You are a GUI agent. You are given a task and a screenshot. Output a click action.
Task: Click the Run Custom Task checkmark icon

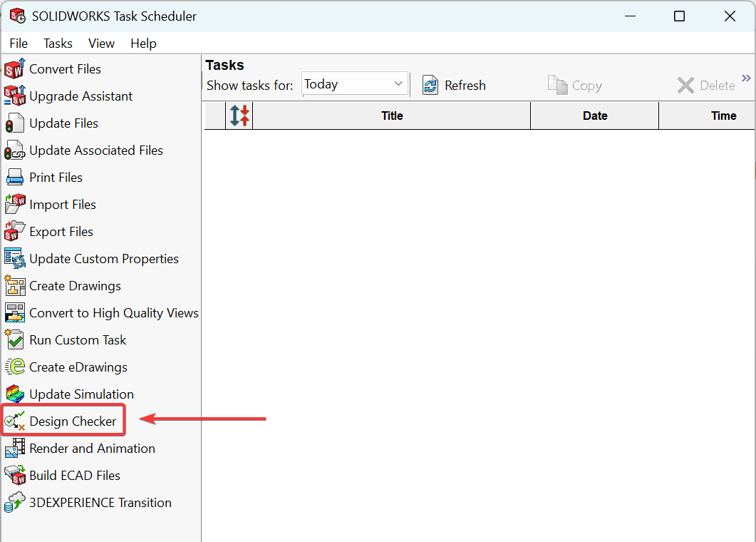(15, 339)
